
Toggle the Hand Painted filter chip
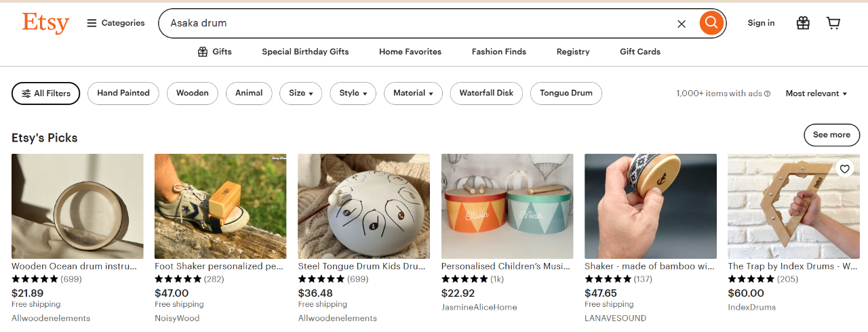tap(123, 94)
